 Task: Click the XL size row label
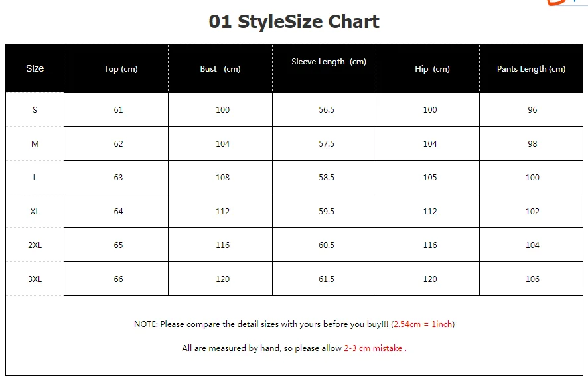[35, 211]
